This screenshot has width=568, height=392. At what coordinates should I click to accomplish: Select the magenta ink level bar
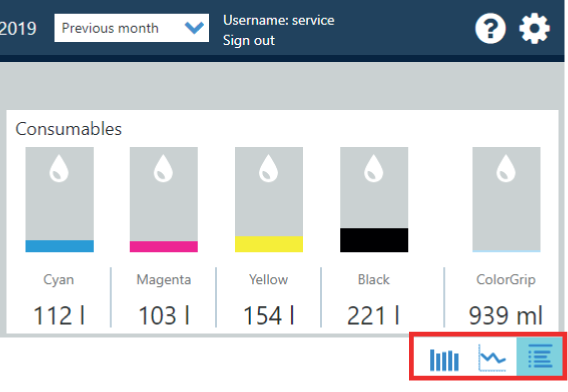(164, 246)
